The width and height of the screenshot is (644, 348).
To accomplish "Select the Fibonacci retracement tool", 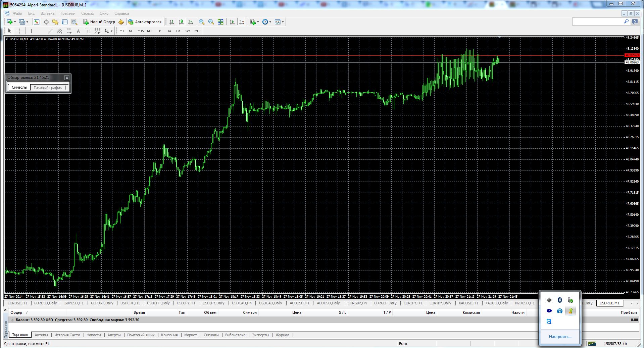I will click(69, 31).
